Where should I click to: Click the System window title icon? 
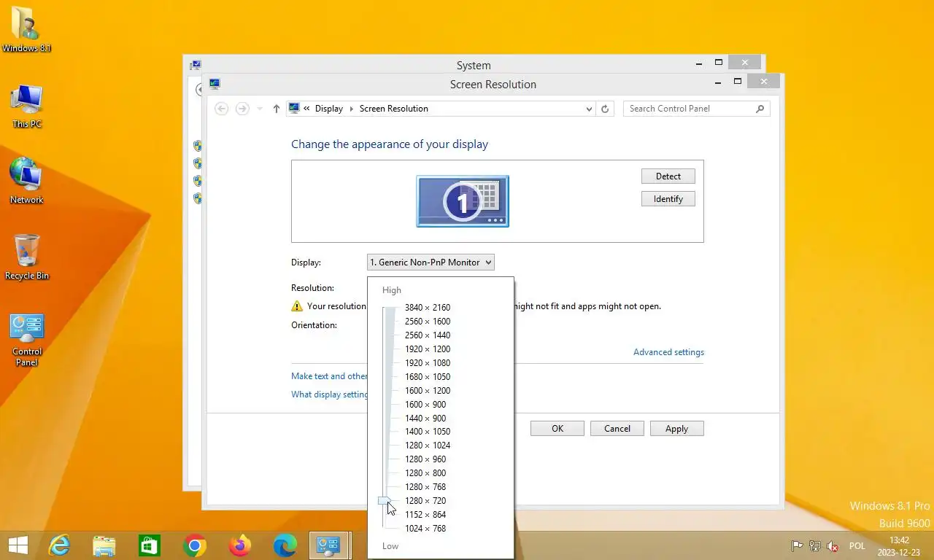click(x=196, y=65)
